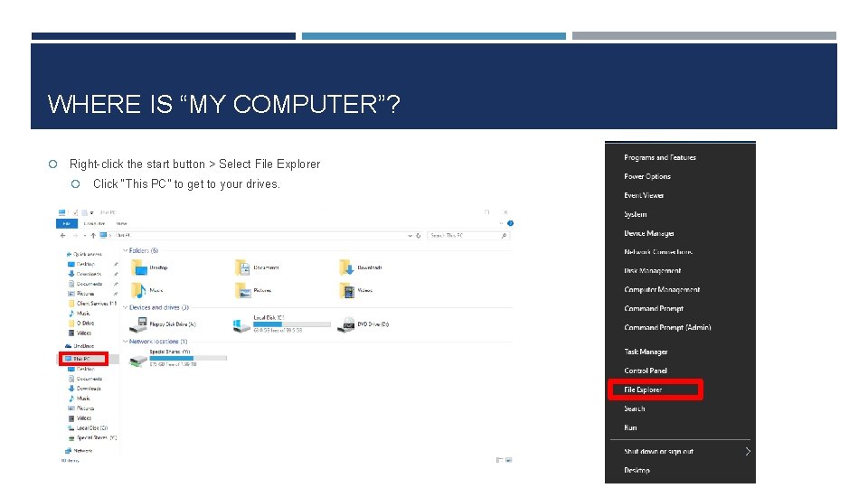Select Network in the navigation pane
The height and width of the screenshot is (488, 868).
pyautogui.click(x=79, y=451)
